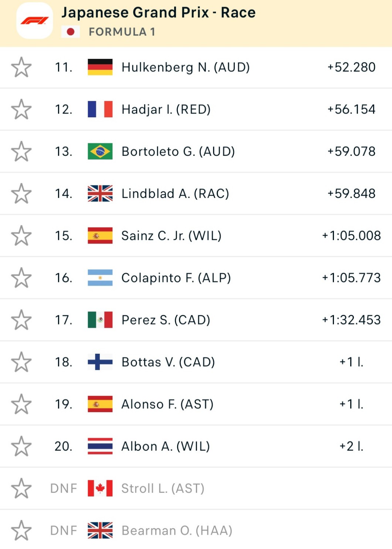Open the FORMULA 1 category link

click(122, 32)
